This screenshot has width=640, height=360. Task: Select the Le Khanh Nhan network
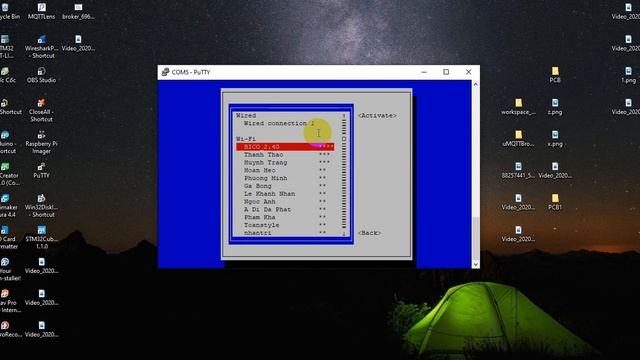click(285, 193)
